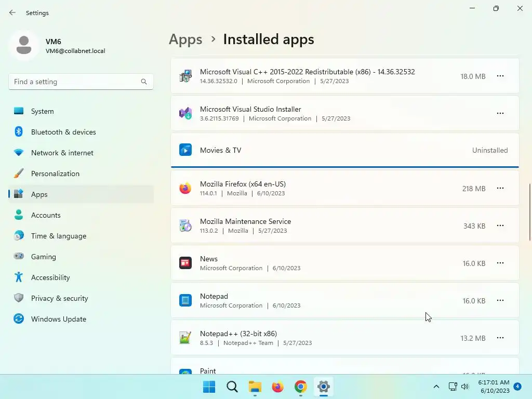Screen dimensions: 532x399
Task: Open Google Chrome from taskbar
Action: 301,387
